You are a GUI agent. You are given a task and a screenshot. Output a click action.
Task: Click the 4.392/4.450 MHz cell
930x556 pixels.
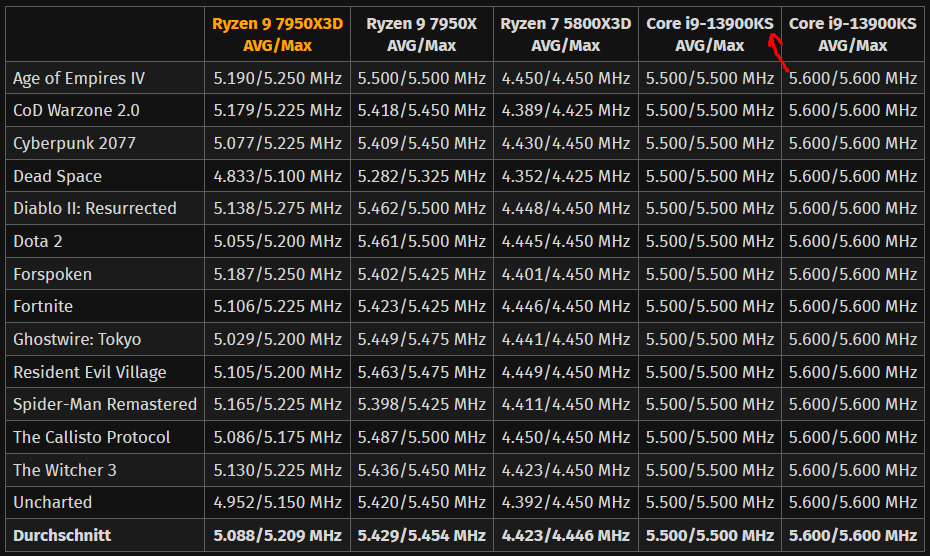[x=566, y=502]
